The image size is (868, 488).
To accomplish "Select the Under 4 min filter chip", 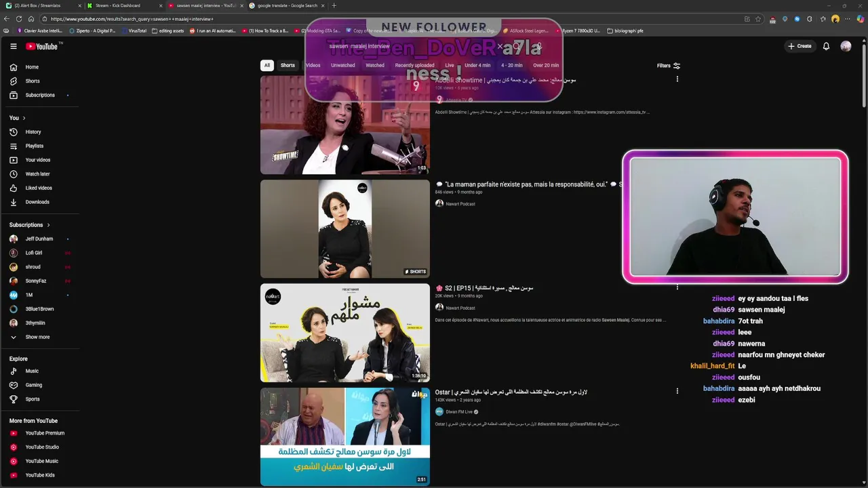I will [477, 66].
